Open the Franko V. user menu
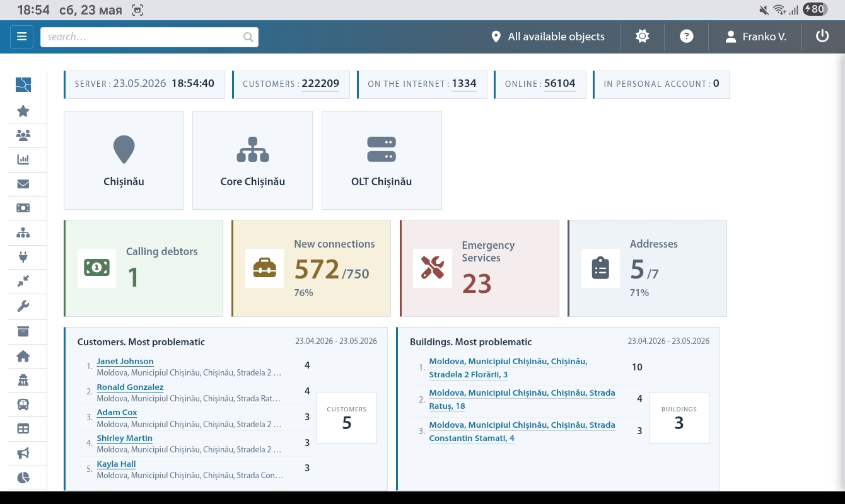Viewport: 845px width, 504px height. point(755,37)
